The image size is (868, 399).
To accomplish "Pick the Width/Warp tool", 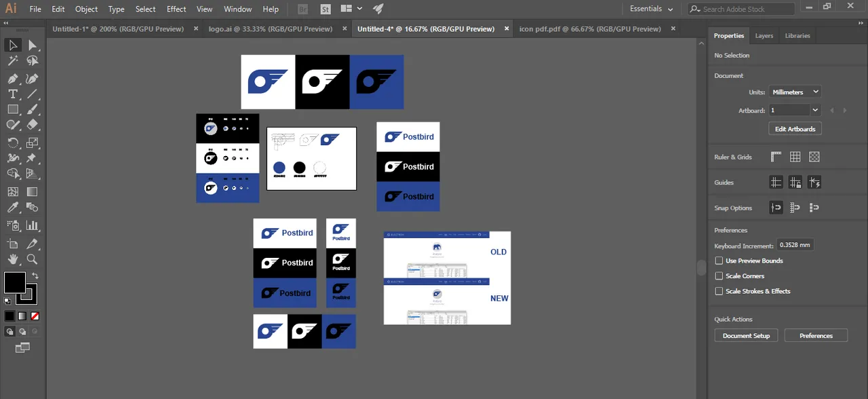I will pyautogui.click(x=13, y=158).
